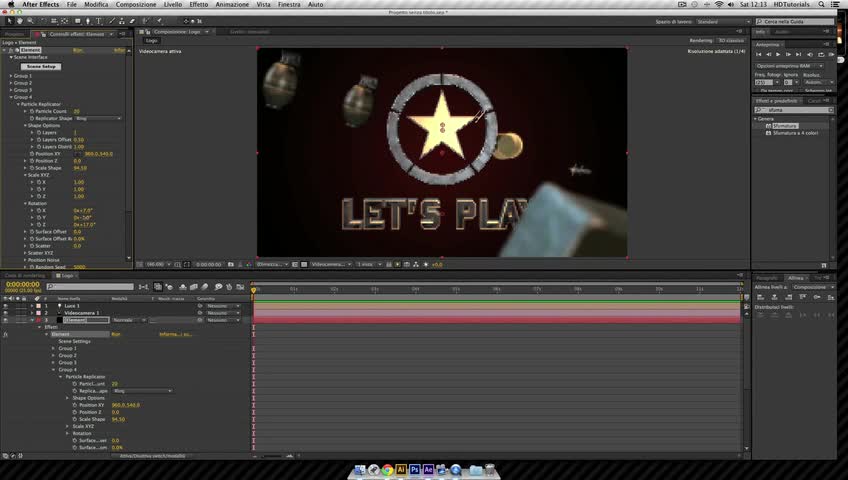The height and width of the screenshot is (480, 848).
Task: Toggle stopwatch for Particle Count in Effect Controls
Action: (x=32, y=111)
